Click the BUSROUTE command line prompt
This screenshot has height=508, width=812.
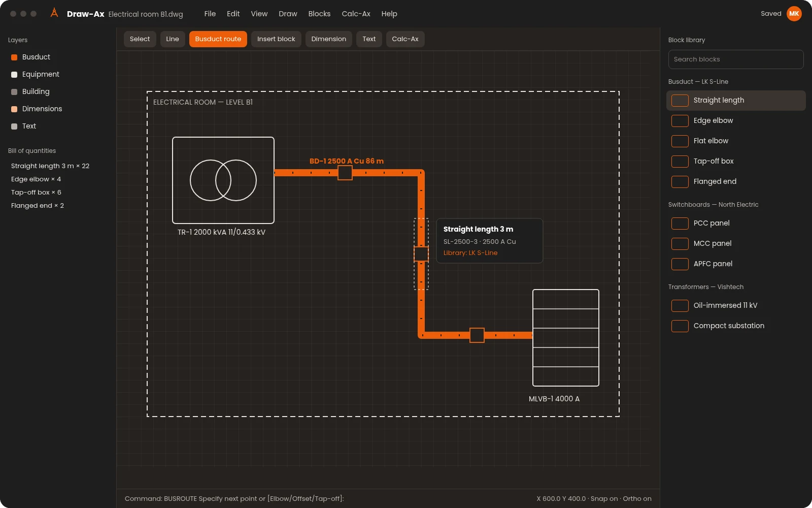234,499
